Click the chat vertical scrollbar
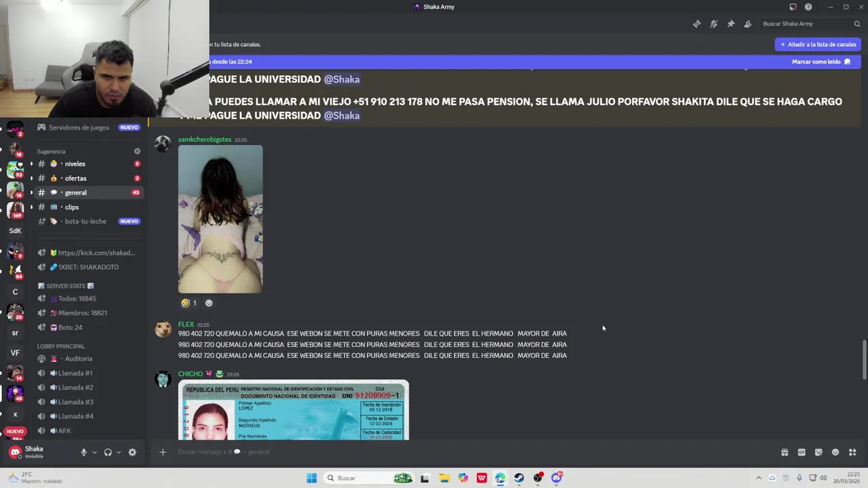The width and height of the screenshot is (868, 488). point(864,359)
